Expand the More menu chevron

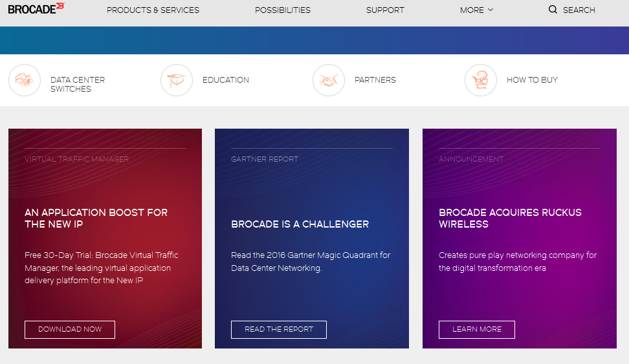point(491,10)
